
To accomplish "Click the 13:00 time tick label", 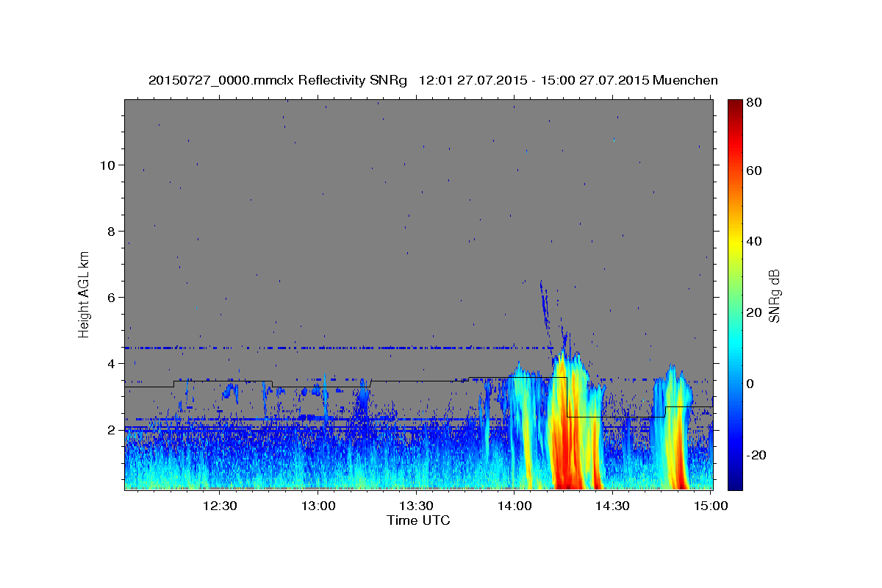I will (318, 506).
